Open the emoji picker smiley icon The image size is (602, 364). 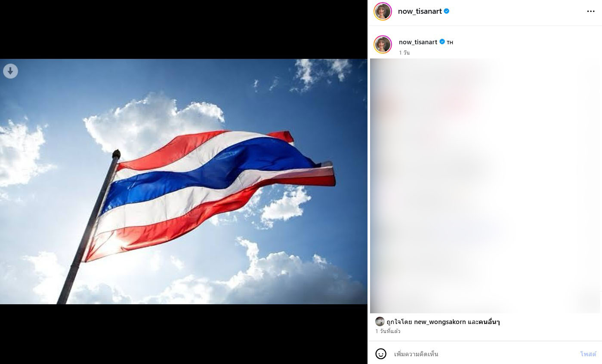[x=381, y=354]
